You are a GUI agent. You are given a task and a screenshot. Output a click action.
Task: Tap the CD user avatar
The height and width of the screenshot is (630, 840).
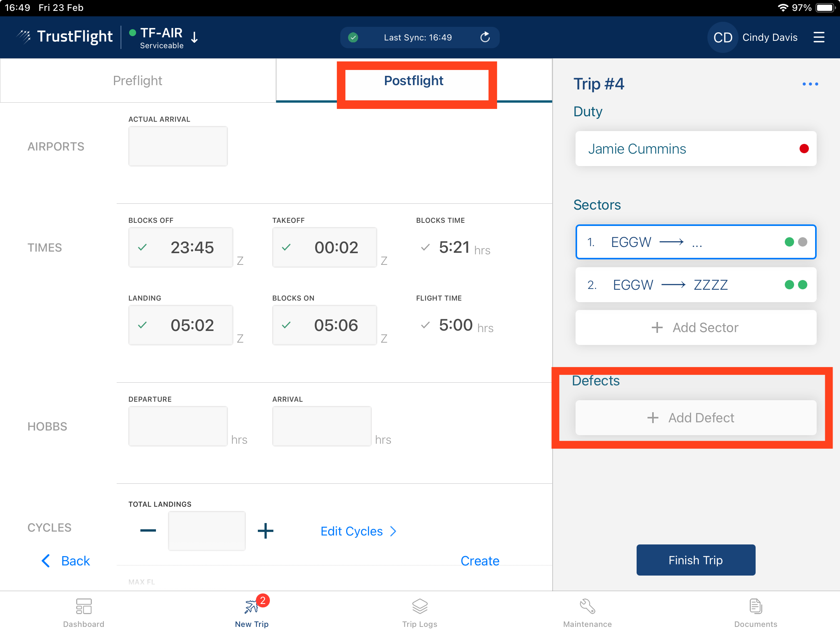(x=723, y=37)
